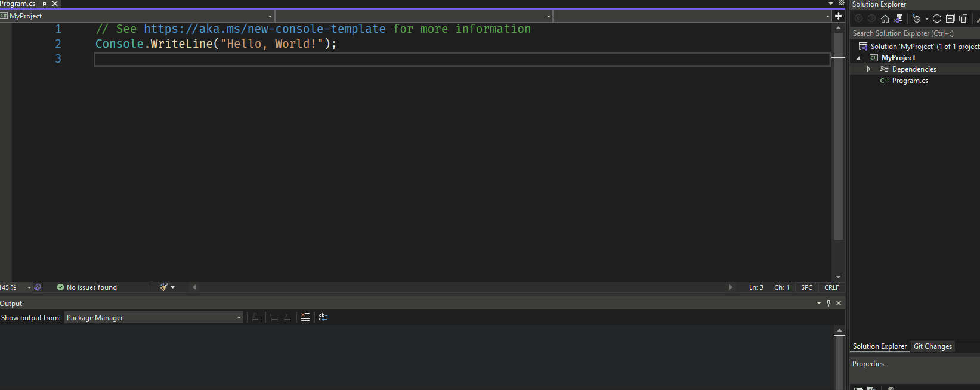Screen dimensions: 980x390
Task: Click the horizontal scrollbar right arrow
Action: coord(731,287)
